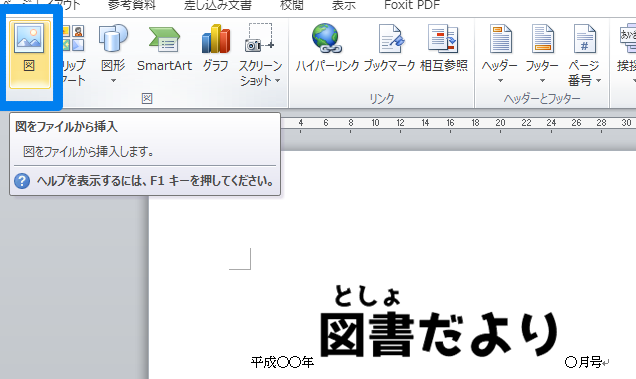Open the Foxit PDF ribbon tab
Screen dimensions: 636x379
412,5
